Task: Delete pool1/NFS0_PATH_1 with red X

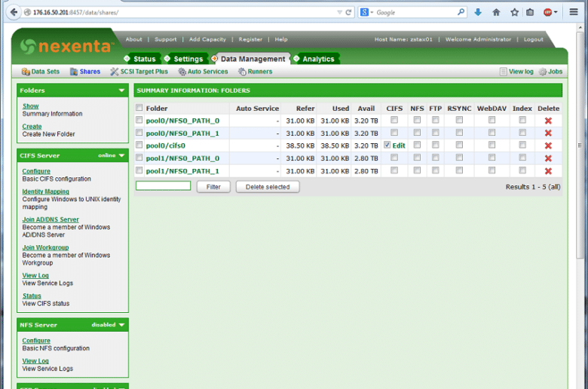Action: point(548,171)
